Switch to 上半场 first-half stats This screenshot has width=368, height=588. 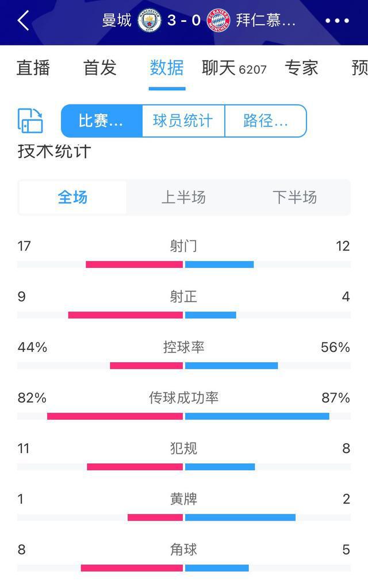[184, 197]
